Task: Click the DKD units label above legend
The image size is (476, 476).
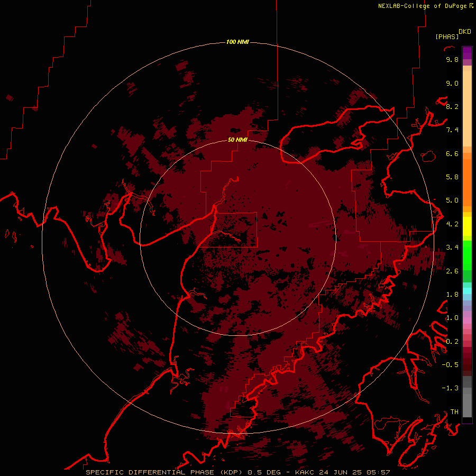Action: tap(465, 32)
